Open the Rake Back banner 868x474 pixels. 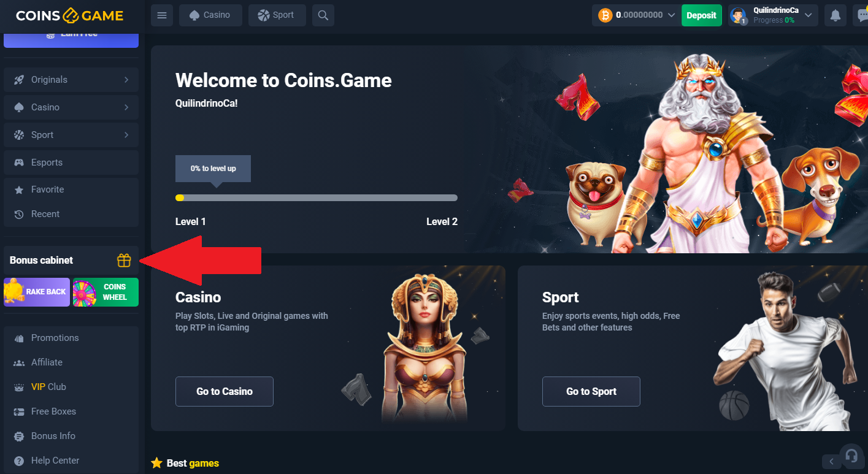click(37, 292)
